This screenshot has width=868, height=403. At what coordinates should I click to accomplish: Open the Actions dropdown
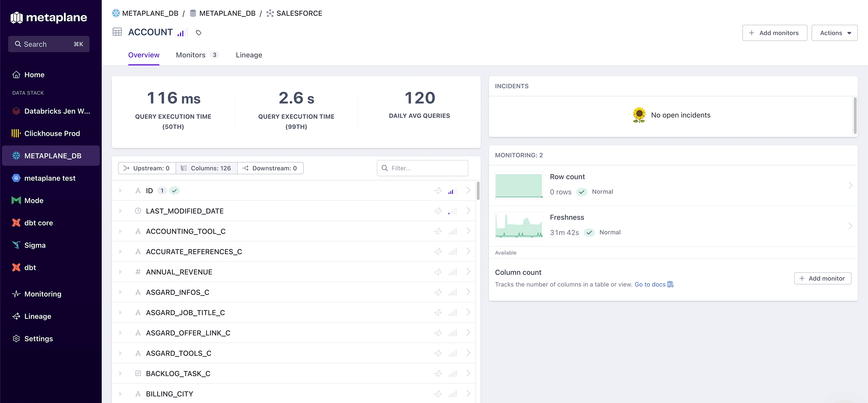[x=834, y=33]
